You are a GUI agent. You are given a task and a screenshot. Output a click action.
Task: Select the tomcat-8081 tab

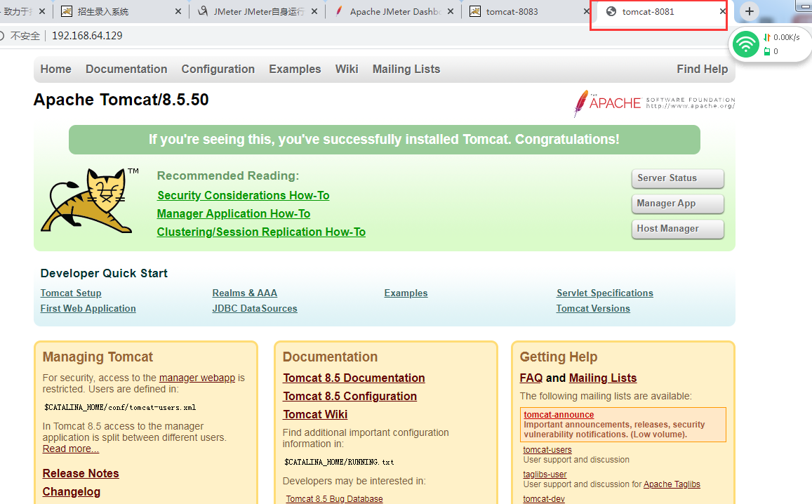click(x=659, y=11)
